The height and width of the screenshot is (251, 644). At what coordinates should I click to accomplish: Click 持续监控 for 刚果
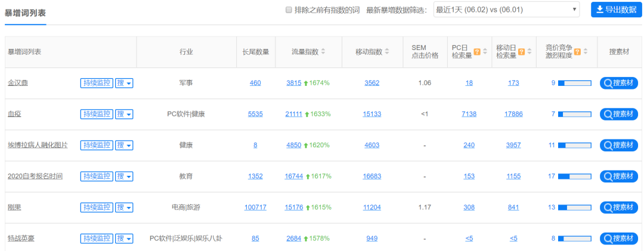point(97,207)
